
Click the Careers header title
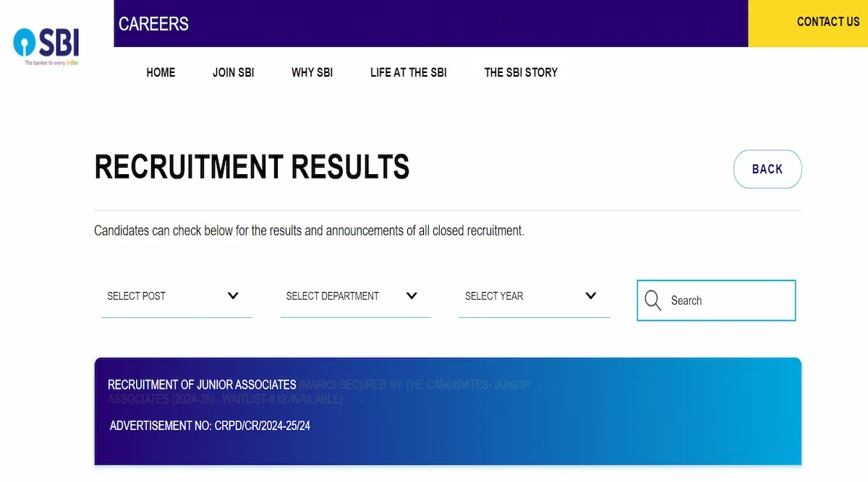point(153,24)
